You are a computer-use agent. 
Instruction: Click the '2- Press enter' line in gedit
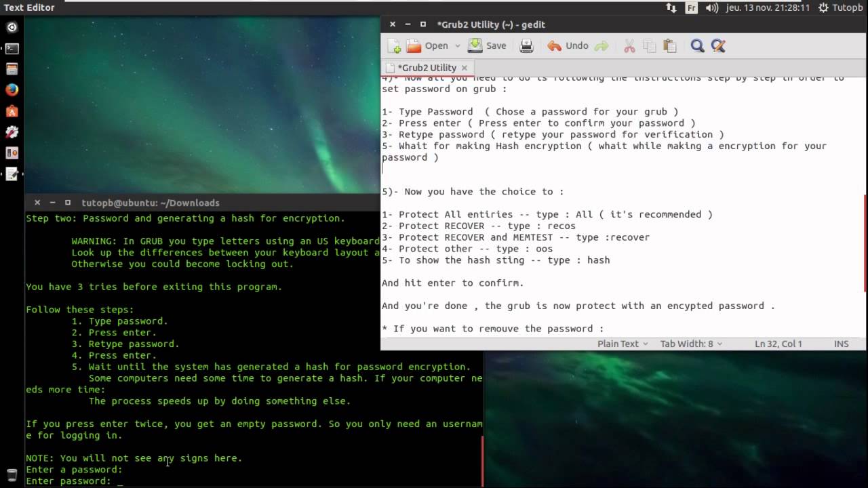tap(538, 123)
